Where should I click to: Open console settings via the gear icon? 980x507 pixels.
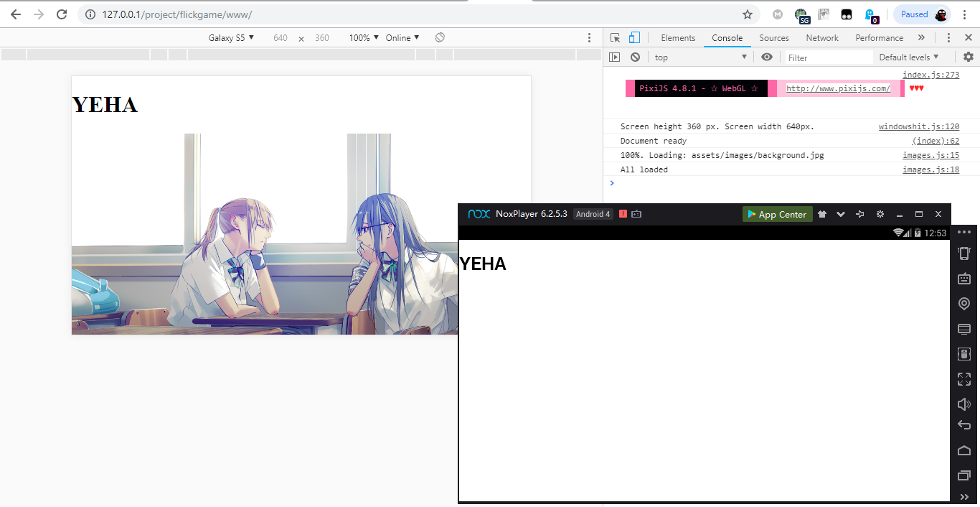(x=969, y=57)
